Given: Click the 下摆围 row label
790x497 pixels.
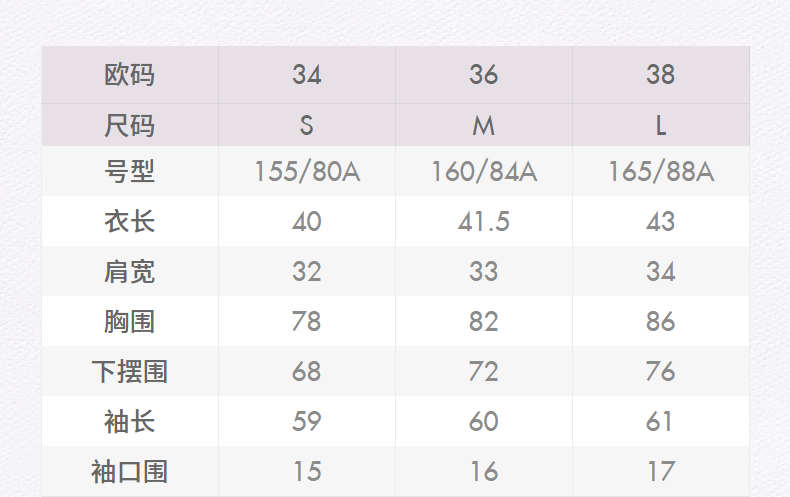Looking at the screenshot, I should [130, 372].
